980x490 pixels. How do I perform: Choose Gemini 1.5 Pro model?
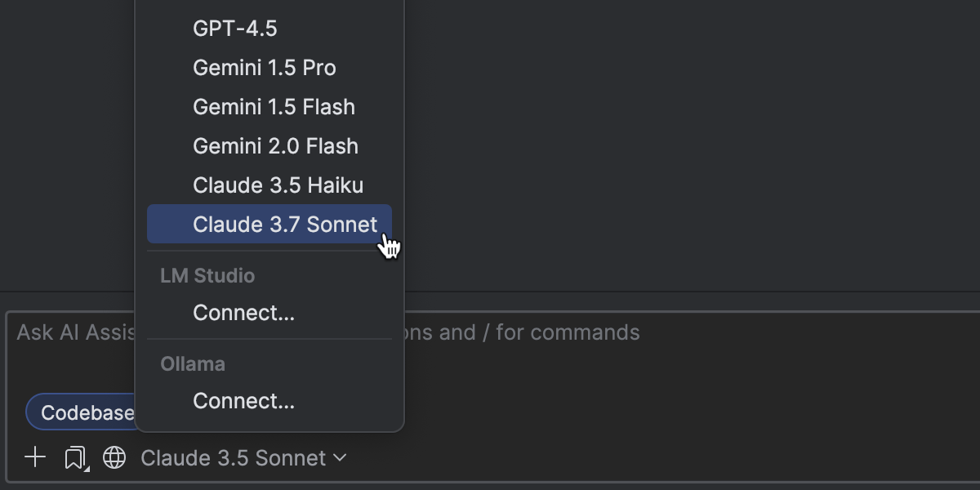[265, 68]
